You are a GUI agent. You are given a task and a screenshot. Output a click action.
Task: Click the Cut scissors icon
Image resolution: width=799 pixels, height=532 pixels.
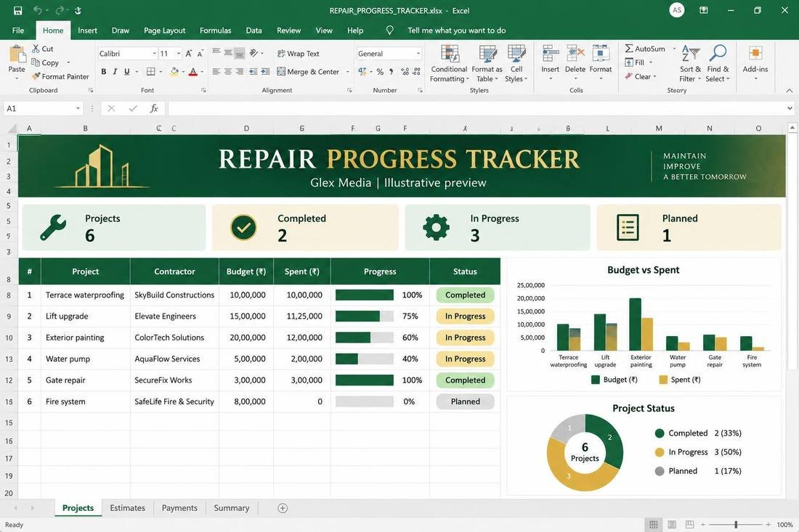coord(36,49)
